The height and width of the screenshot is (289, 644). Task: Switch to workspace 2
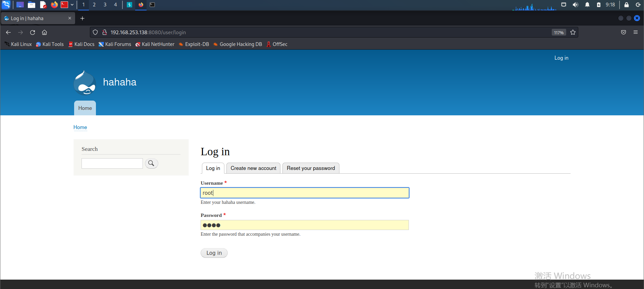(94, 5)
